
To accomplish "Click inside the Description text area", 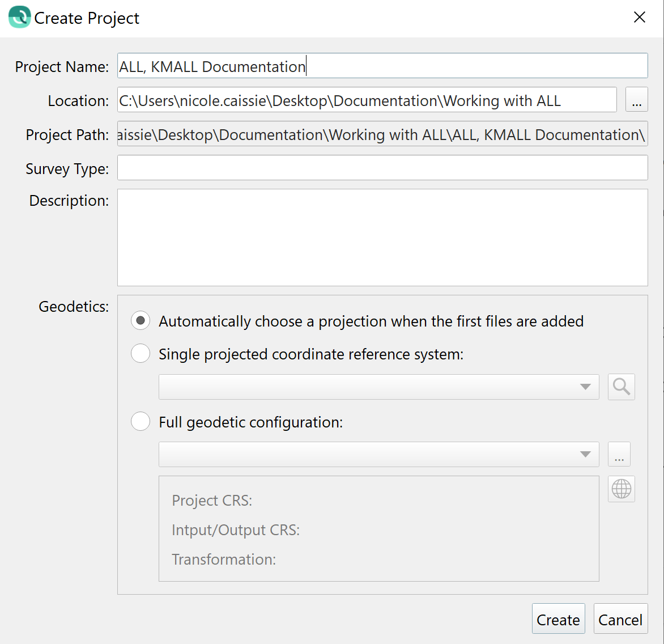I will click(382, 237).
